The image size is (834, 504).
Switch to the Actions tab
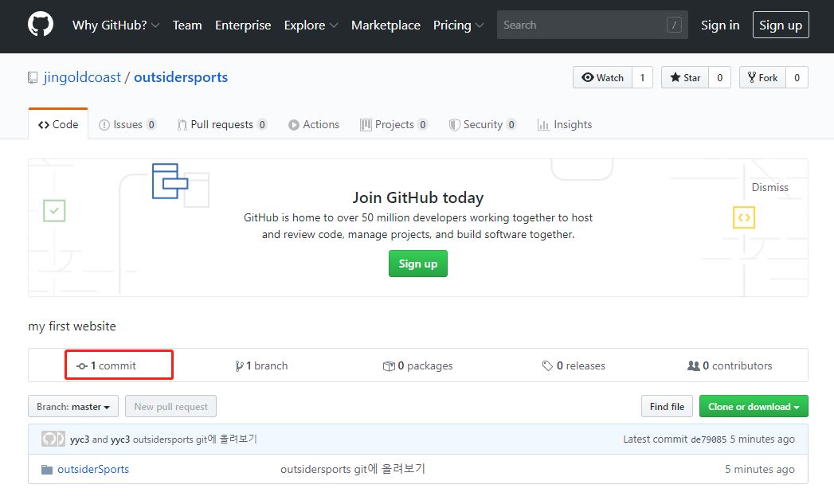click(x=314, y=124)
